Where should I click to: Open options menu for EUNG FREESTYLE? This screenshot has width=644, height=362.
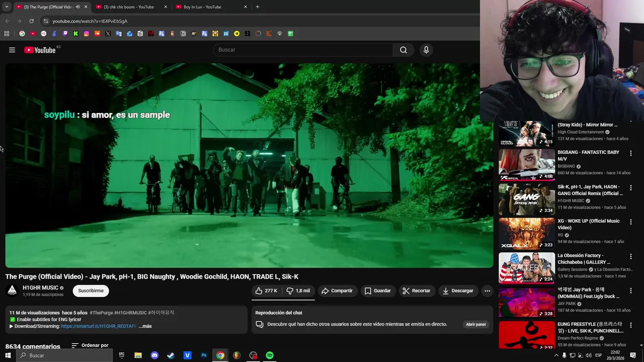pos(631,325)
